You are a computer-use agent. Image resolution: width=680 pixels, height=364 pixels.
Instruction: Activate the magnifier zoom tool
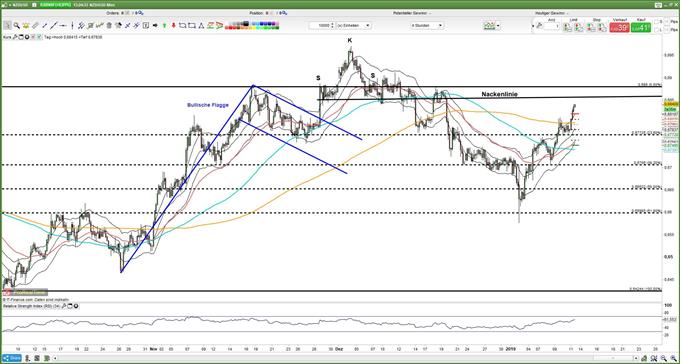(x=16, y=26)
